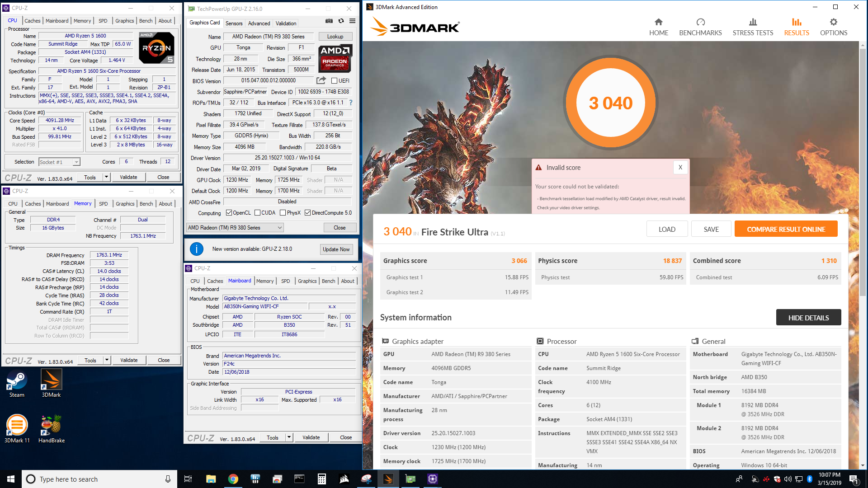Click the taskbar clock showing 10:07 PM
The height and width of the screenshot is (488, 868).
tap(829, 479)
